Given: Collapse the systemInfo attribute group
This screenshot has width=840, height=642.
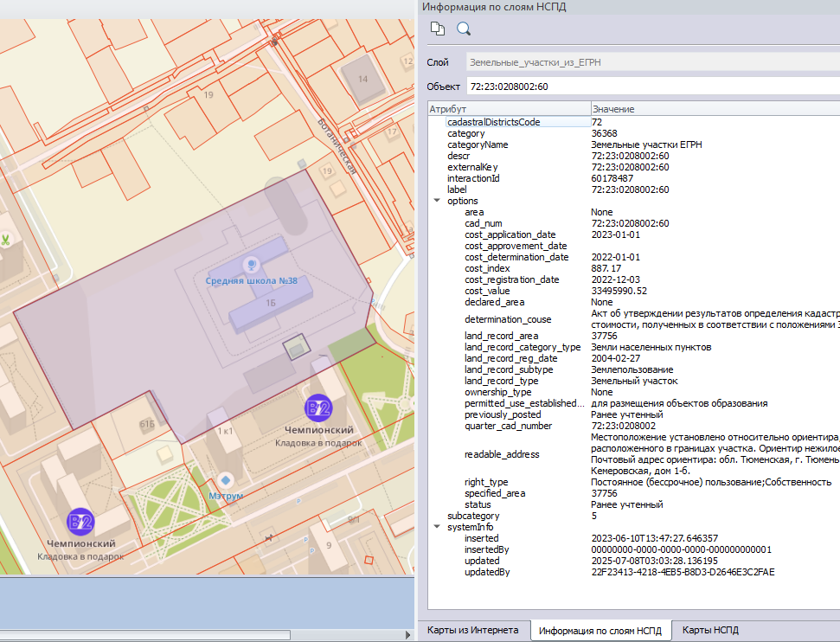Looking at the screenshot, I should (436, 527).
